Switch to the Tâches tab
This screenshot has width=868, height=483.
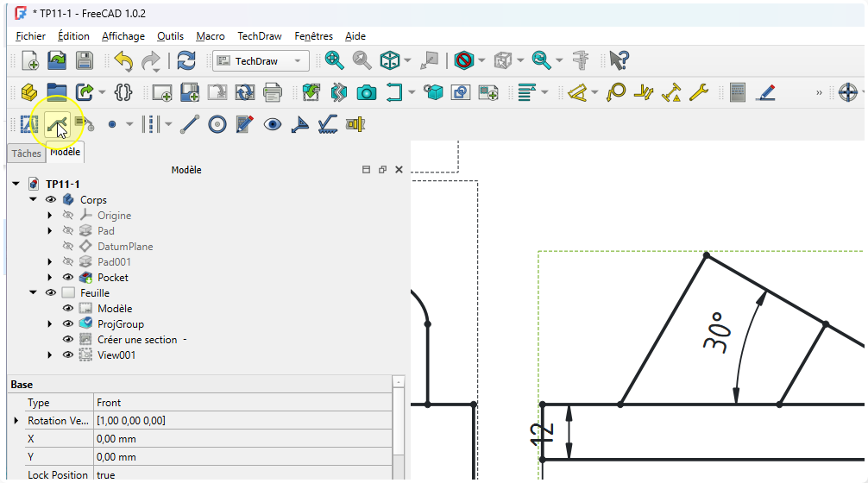click(x=26, y=154)
